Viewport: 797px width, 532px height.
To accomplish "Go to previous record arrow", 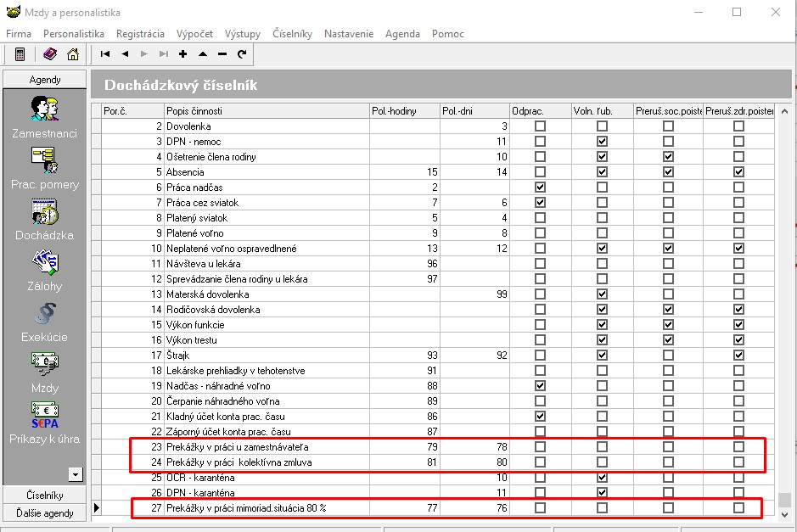I will tap(125, 53).
